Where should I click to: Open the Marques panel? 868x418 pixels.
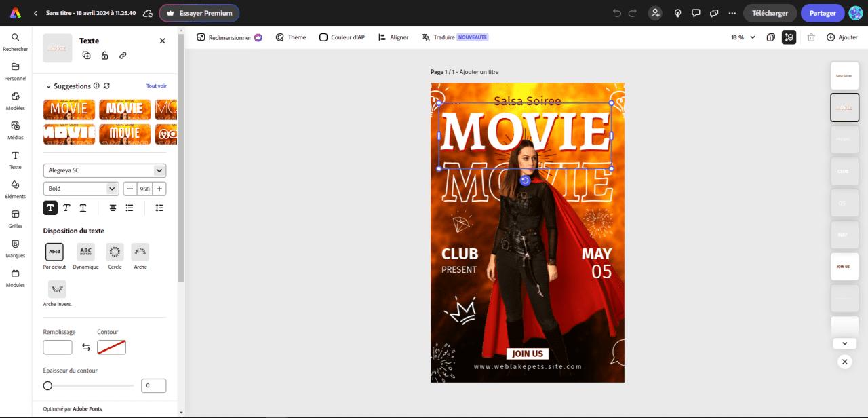click(x=15, y=248)
